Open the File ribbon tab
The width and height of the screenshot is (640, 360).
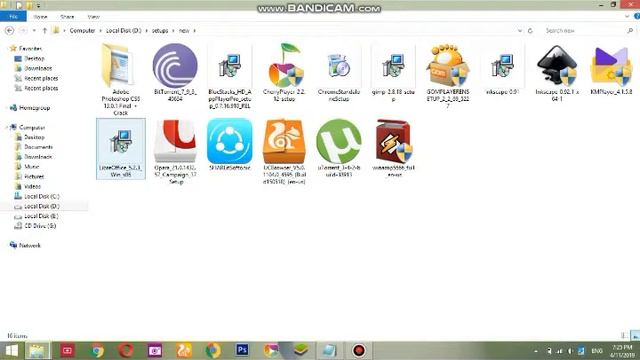(13, 17)
